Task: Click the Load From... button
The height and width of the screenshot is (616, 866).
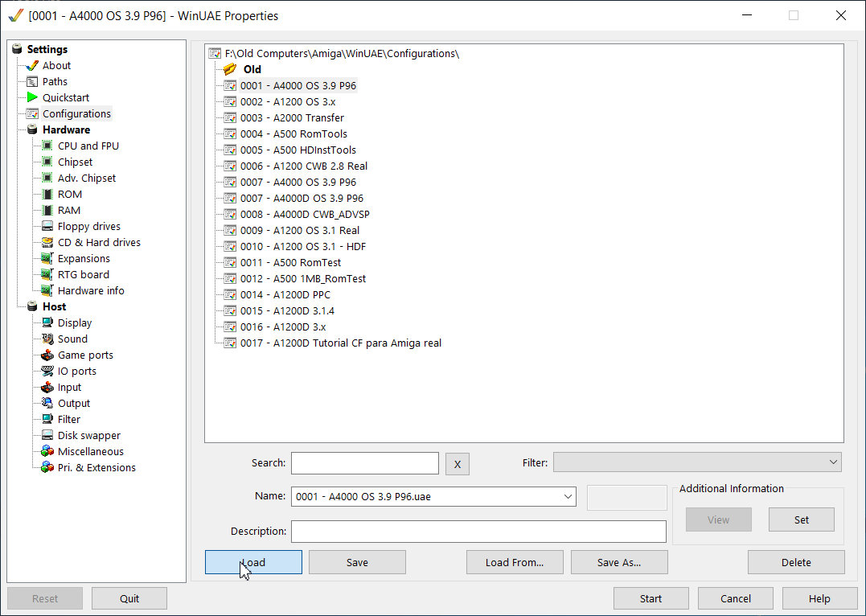Action: (x=515, y=562)
